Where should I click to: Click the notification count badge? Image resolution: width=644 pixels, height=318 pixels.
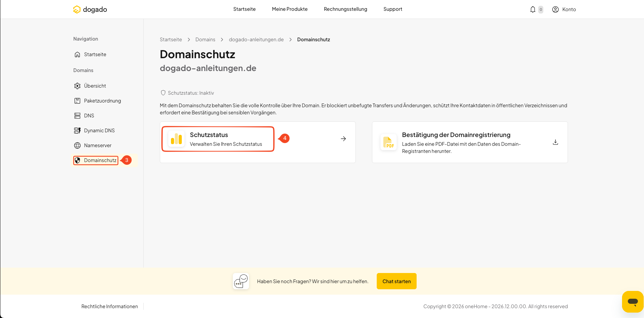[x=541, y=9]
